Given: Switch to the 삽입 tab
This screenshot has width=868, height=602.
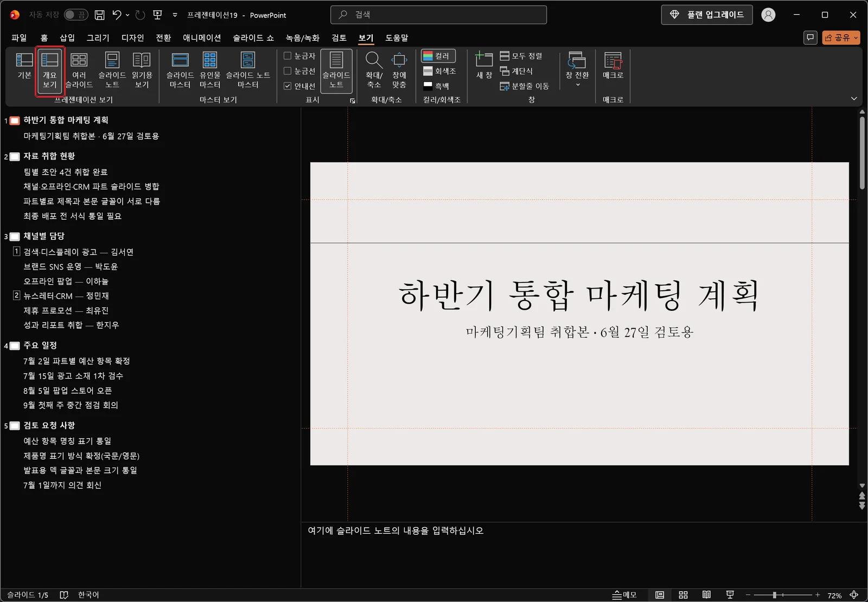Looking at the screenshot, I should [67, 37].
